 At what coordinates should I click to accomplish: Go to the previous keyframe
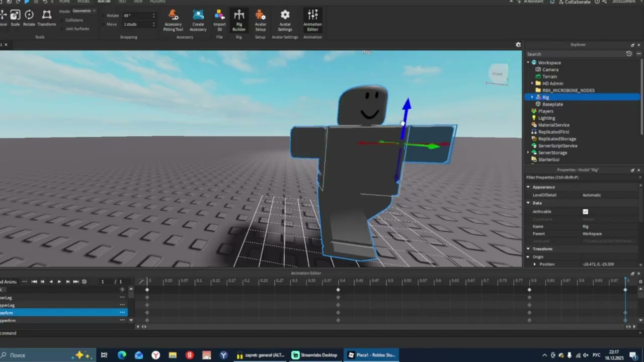point(42,282)
